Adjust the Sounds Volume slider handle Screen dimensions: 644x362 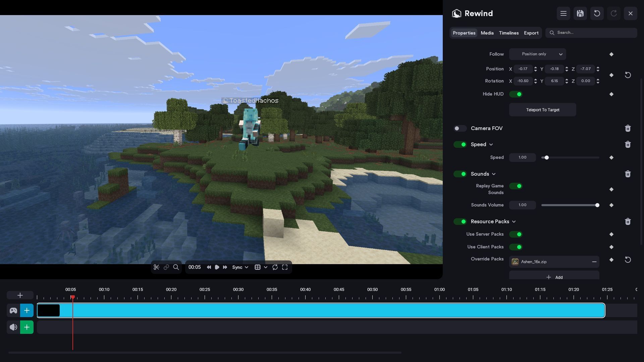(597, 205)
